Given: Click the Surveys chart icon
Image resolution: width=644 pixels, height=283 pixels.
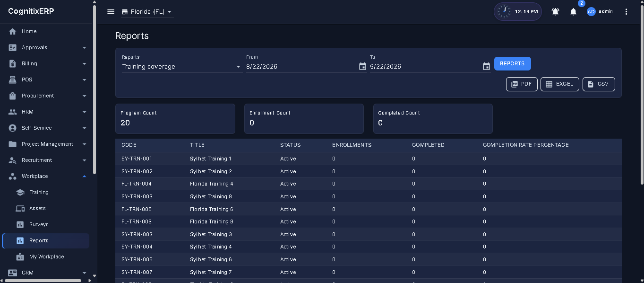Looking at the screenshot, I should click(x=20, y=224).
